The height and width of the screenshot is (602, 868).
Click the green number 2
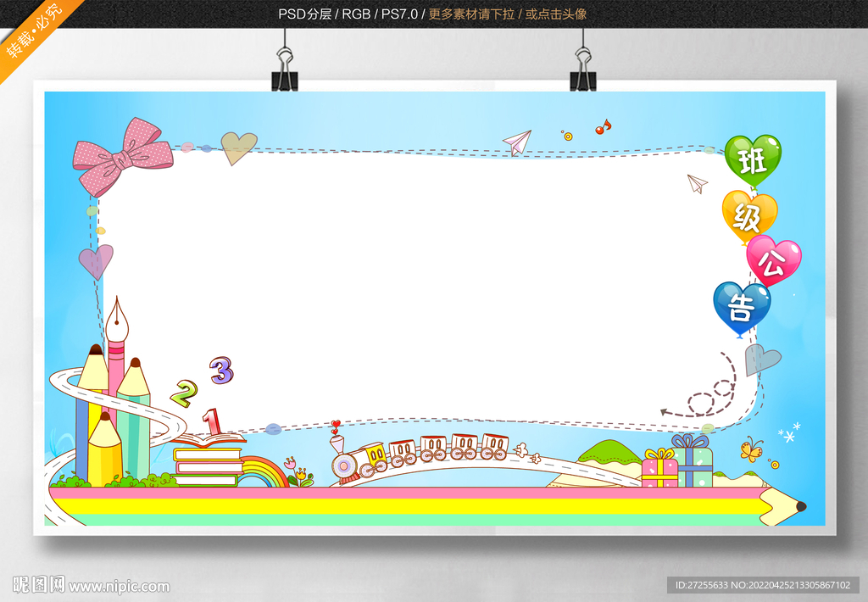pos(184,393)
